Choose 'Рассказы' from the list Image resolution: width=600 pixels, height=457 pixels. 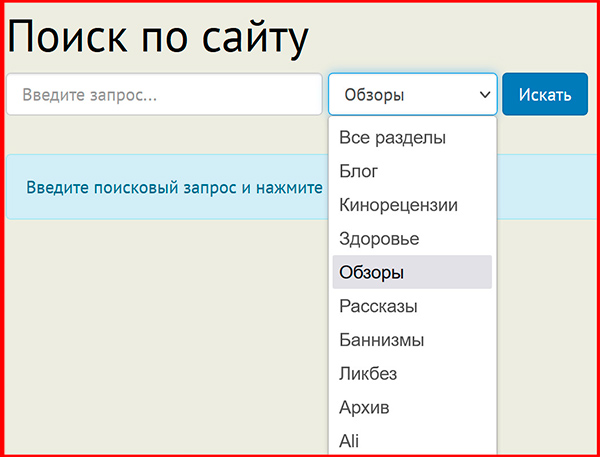(x=378, y=306)
